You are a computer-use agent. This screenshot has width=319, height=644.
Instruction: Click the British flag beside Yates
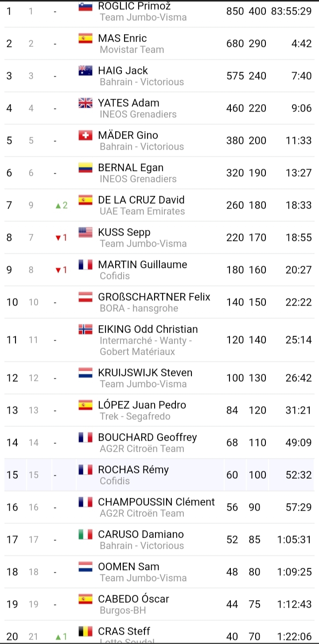point(85,103)
